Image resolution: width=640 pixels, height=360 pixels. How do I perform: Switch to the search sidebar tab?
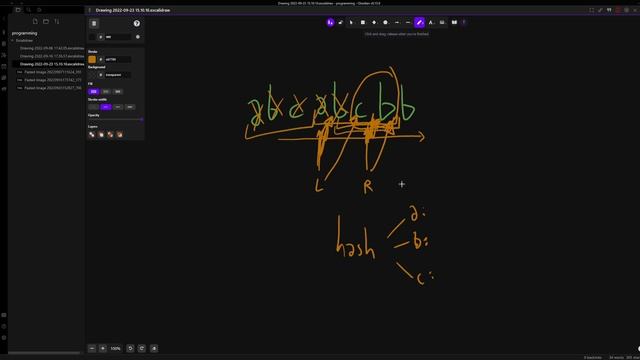click(29, 10)
